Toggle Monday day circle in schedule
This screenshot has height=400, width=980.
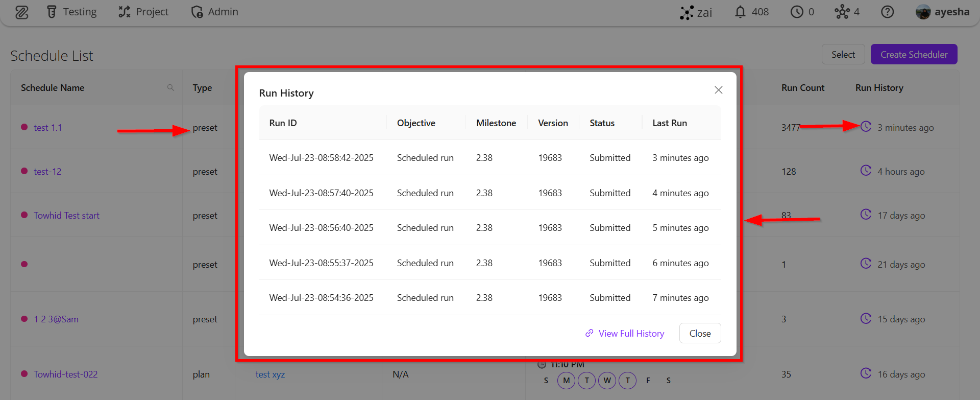(x=566, y=381)
